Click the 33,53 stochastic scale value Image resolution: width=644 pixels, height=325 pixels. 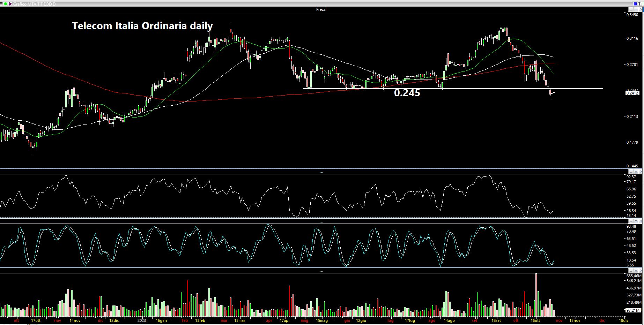pos(631,253)
